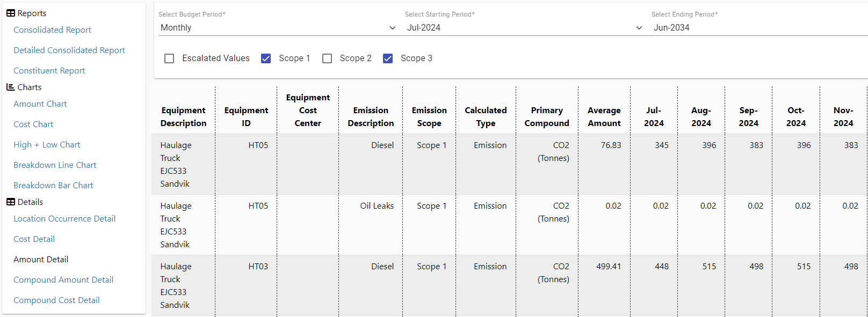Click the Reports section table icon
This screenshot has height=317, width=868.
[10, 13]
